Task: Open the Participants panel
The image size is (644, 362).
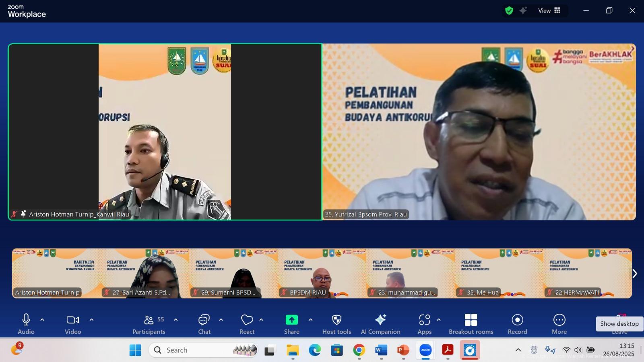Action: (149, 320)
